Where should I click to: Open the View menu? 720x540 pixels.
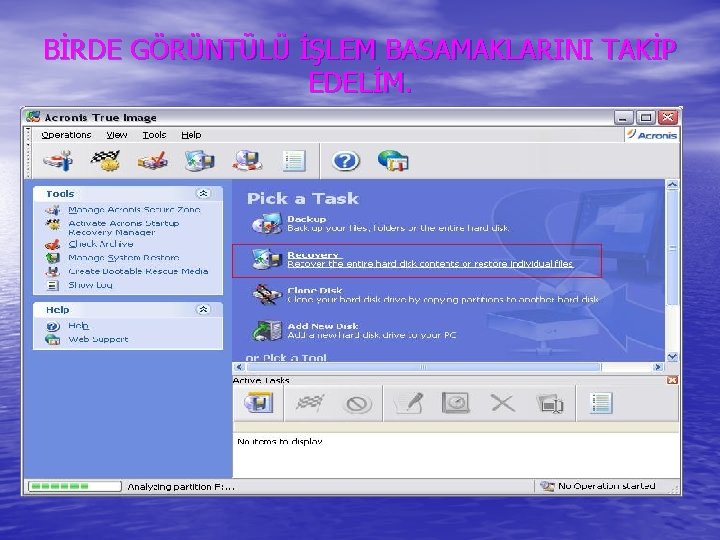pyautogui.click(x=117, y=135)
